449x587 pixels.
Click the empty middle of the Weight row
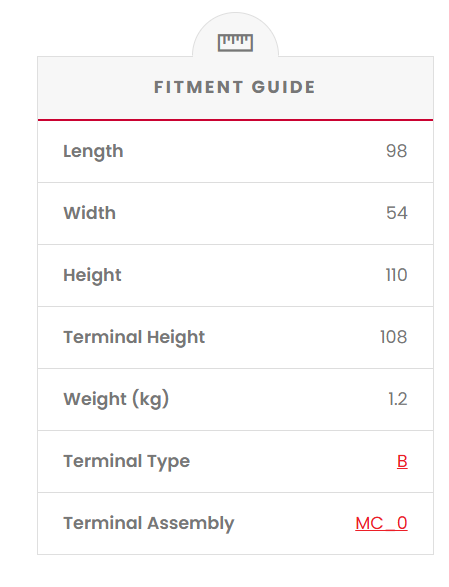277,399
